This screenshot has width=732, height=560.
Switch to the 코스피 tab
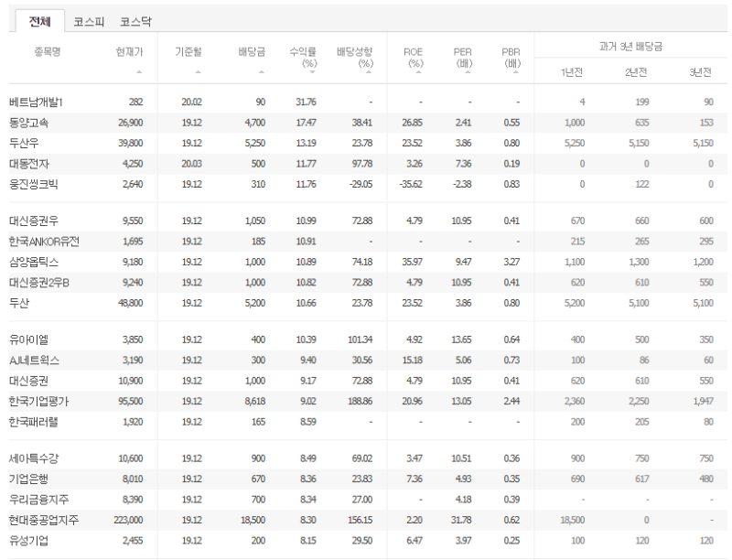pos(89,21)
